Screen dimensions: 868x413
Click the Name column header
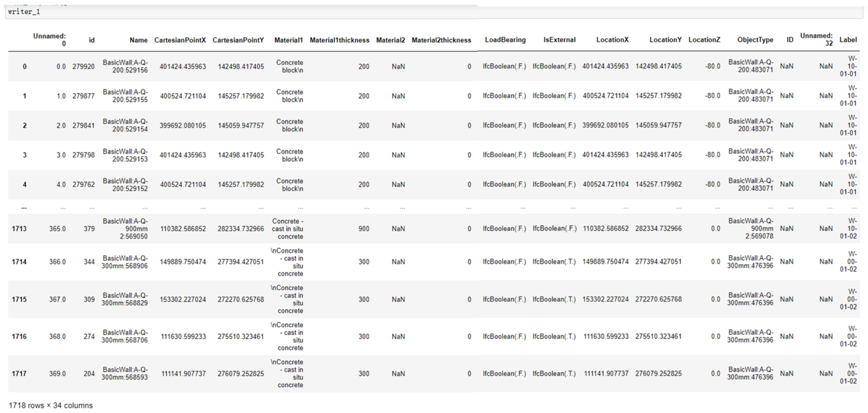(139, 40)
